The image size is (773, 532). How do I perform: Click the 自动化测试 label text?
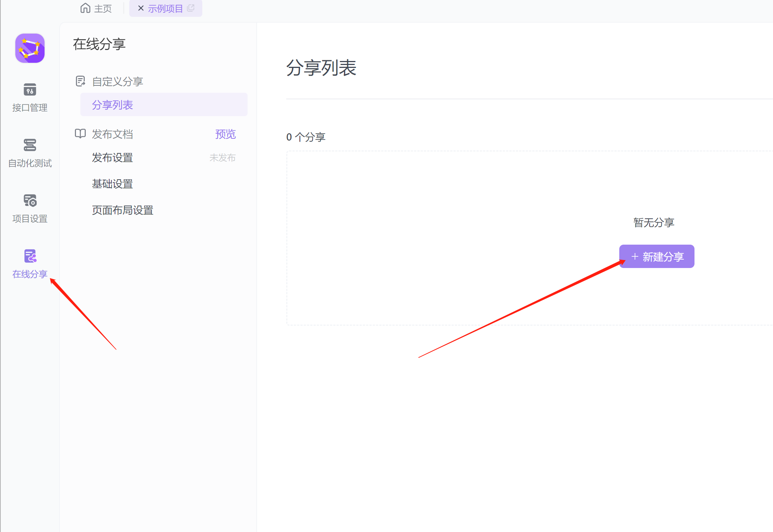(30, 163)
